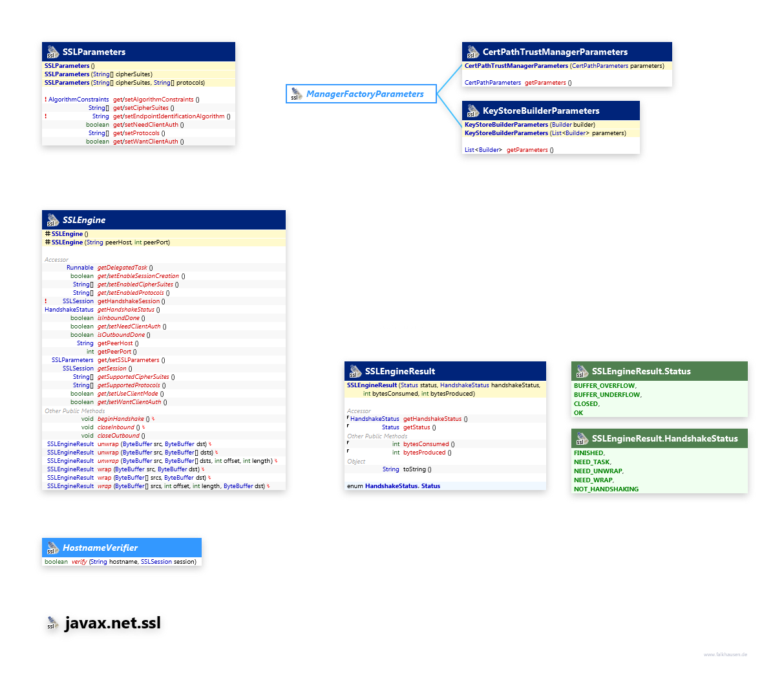Click the CertPathTrustManagerParameters header icon
Screen dimensions: 784x684
click(x=472, y=52)
